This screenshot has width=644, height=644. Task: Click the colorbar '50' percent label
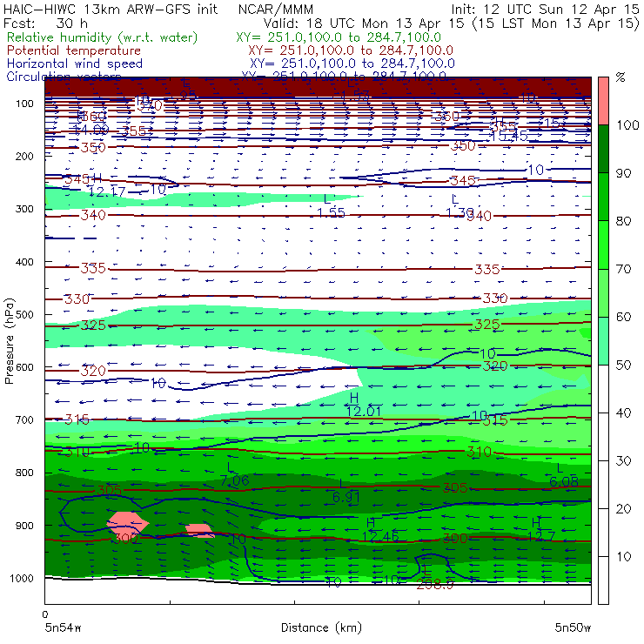point(623,365)
